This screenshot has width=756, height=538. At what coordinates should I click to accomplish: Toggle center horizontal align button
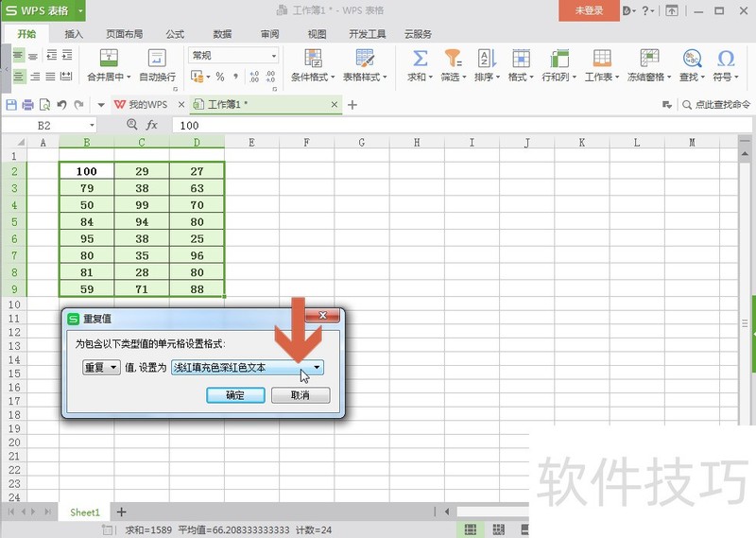coord(19,77)
